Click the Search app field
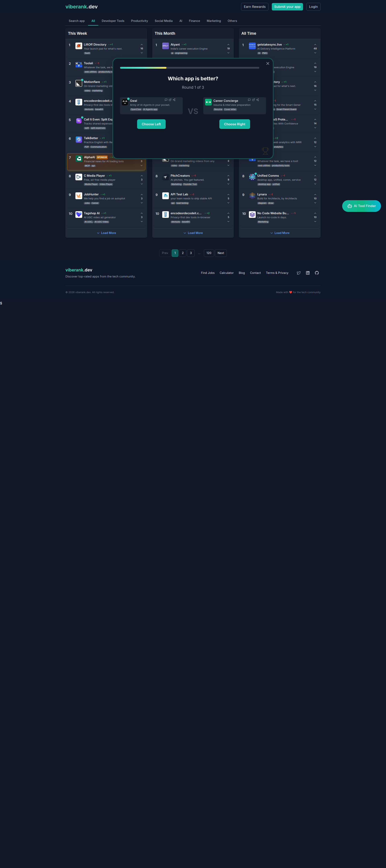This screenshot has height=868, width=386. coord(77,21)
